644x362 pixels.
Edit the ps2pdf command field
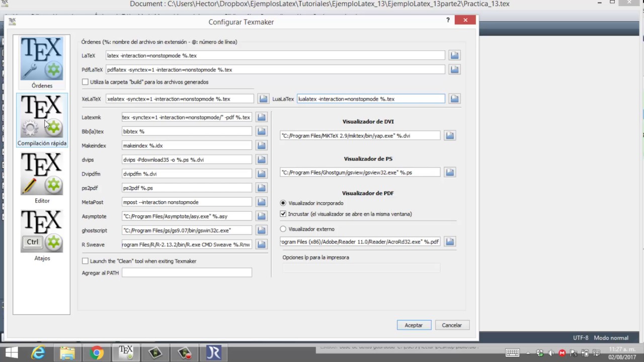pyautogui.click(x=187, y=188)
